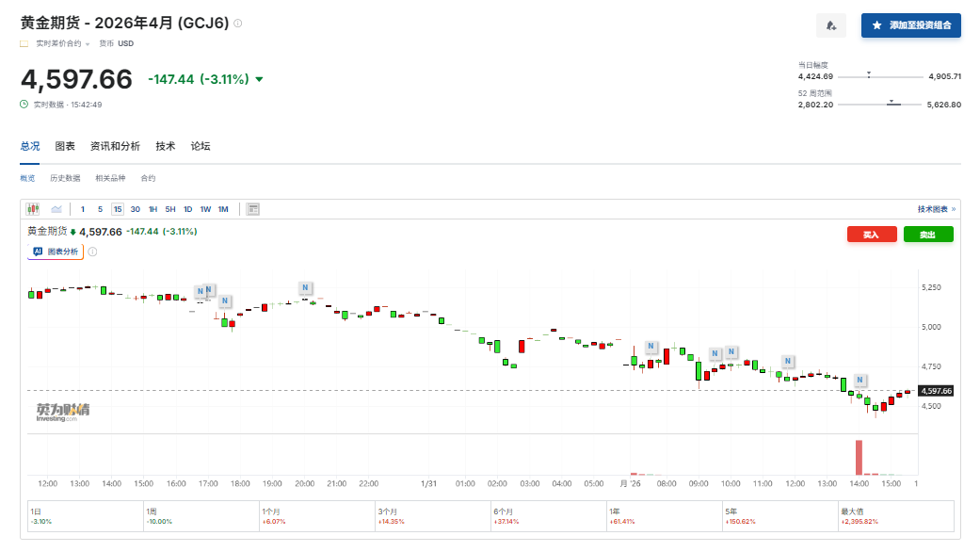
Task: Click the red 买入 button
Action: click(x=872, y=235)
